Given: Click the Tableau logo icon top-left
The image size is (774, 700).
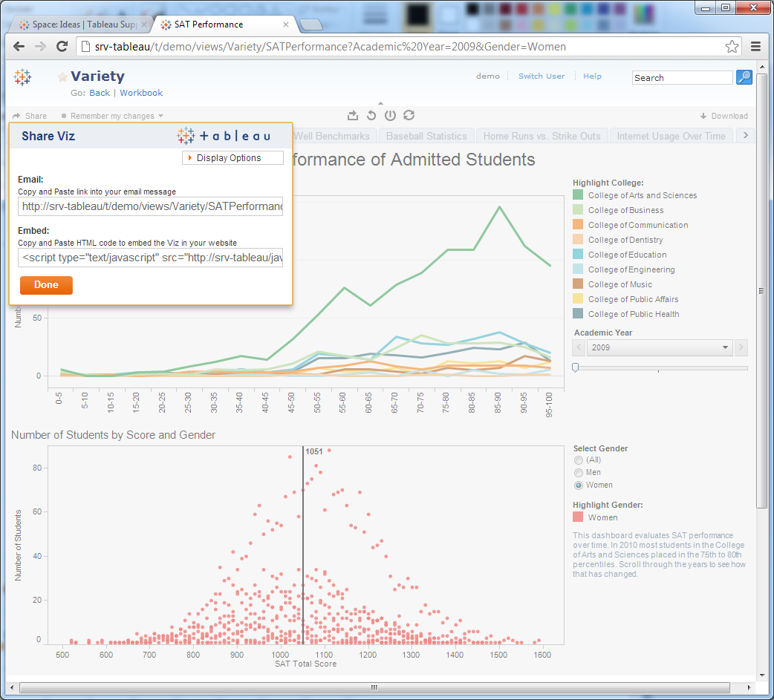Looking at the screenshot, I should 22,77.
